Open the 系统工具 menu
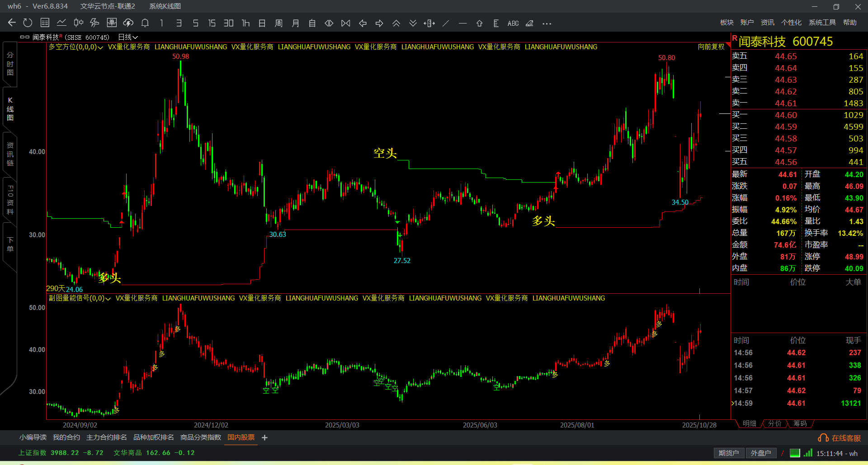Viewport: 868px width, 465px height. point(822,23)
